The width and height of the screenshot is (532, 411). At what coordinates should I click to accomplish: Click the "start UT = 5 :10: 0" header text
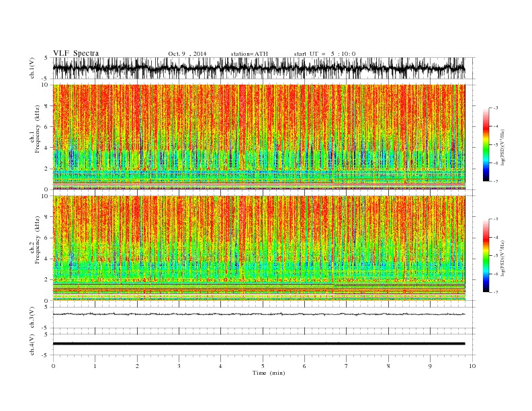(x=324, y=54)
